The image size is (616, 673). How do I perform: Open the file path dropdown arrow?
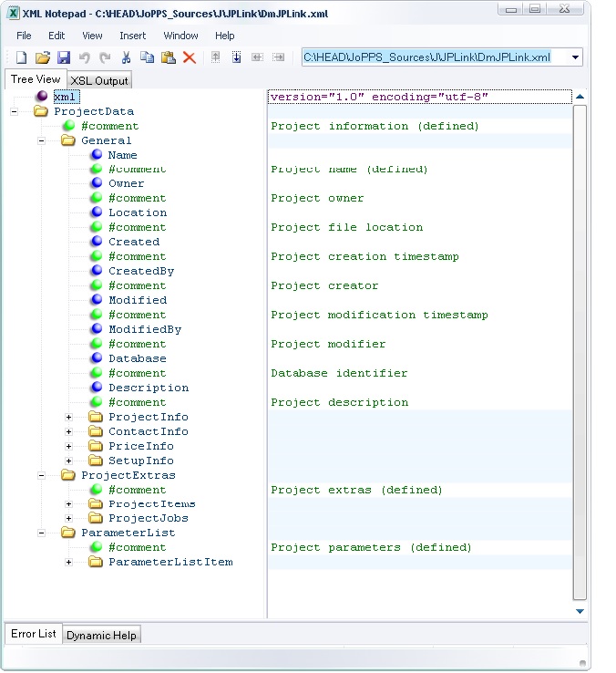pyautogui.click(x=575, y=57)
